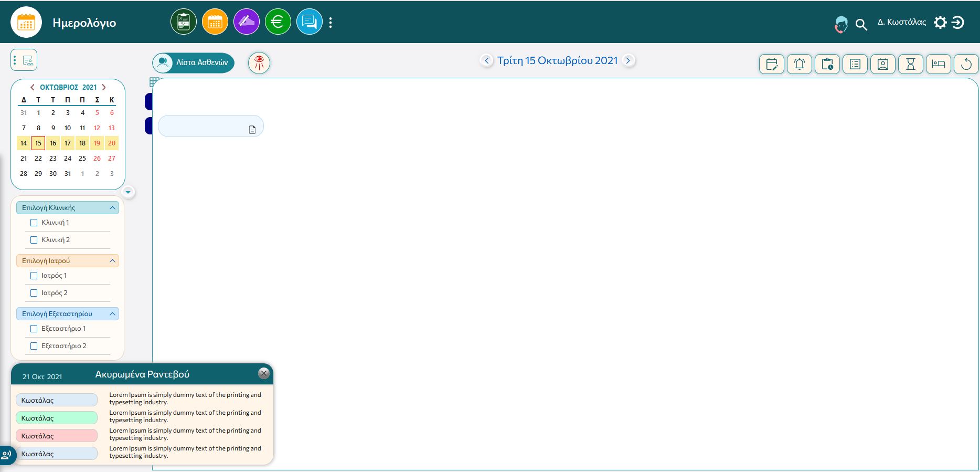
Task: Open the purple hand-writing module icon
Action: [247, 22]
